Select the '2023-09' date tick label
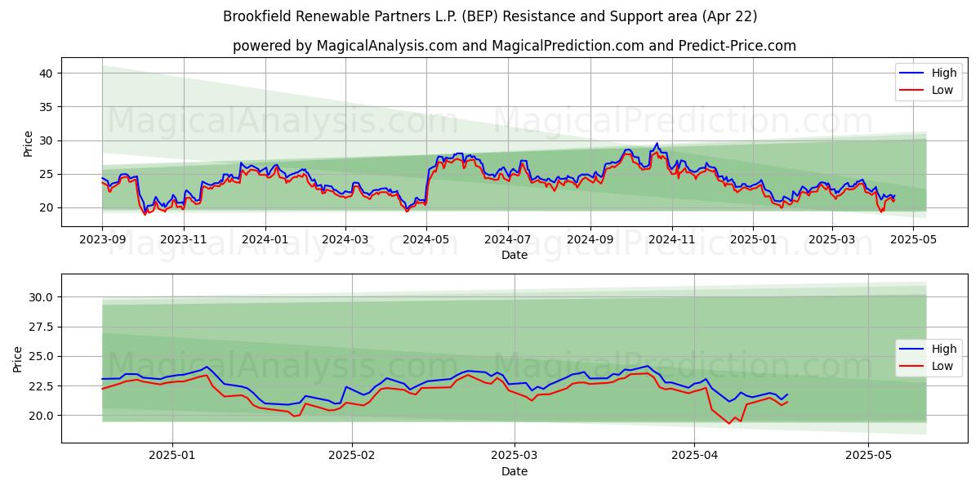This screenshot has width=980, height=490. click(x=102, y=240)
